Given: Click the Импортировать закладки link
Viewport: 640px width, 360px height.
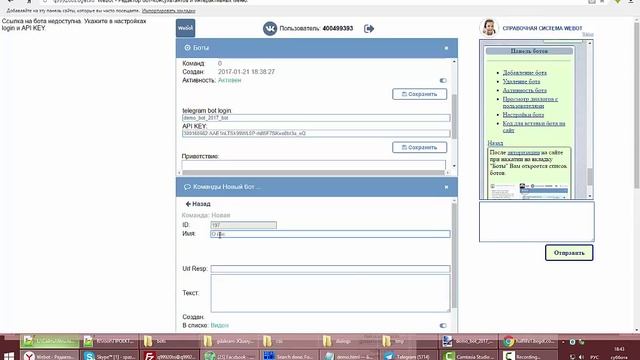Looking at the screenshot, I should click(x=169, y=11).
